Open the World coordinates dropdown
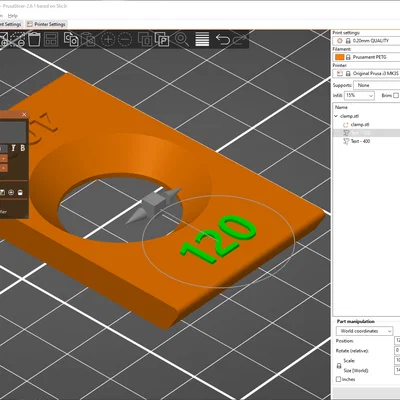The height and width of the screenshot is (400, 400). (x=364, y=331)
